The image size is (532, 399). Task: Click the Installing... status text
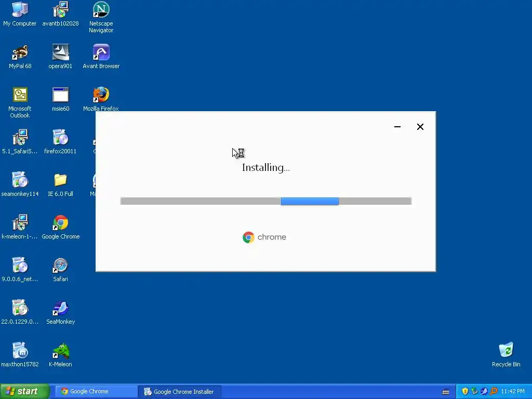(265, 168)
